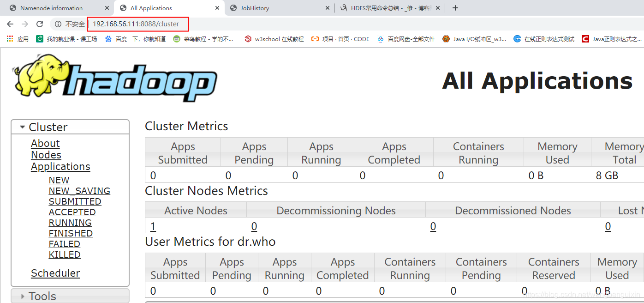Open the 百度网盘-全部文件 bookmark
The image size is (644, 303).
click(406, 39)
